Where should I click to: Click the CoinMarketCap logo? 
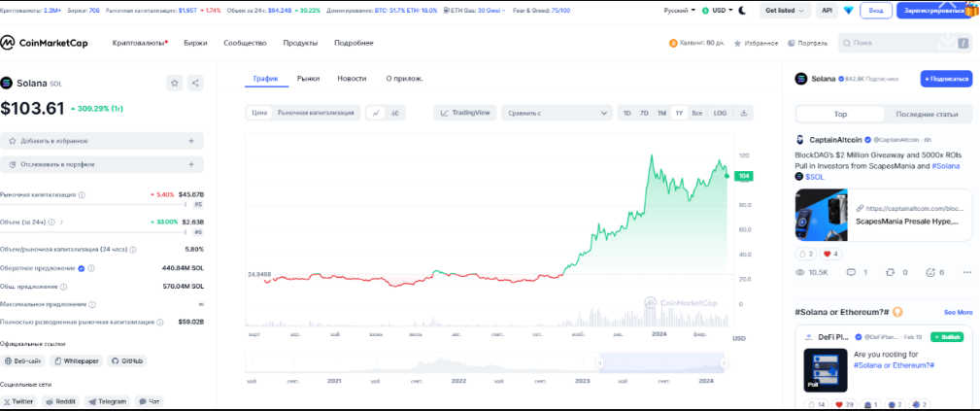[x=44, y=43]
